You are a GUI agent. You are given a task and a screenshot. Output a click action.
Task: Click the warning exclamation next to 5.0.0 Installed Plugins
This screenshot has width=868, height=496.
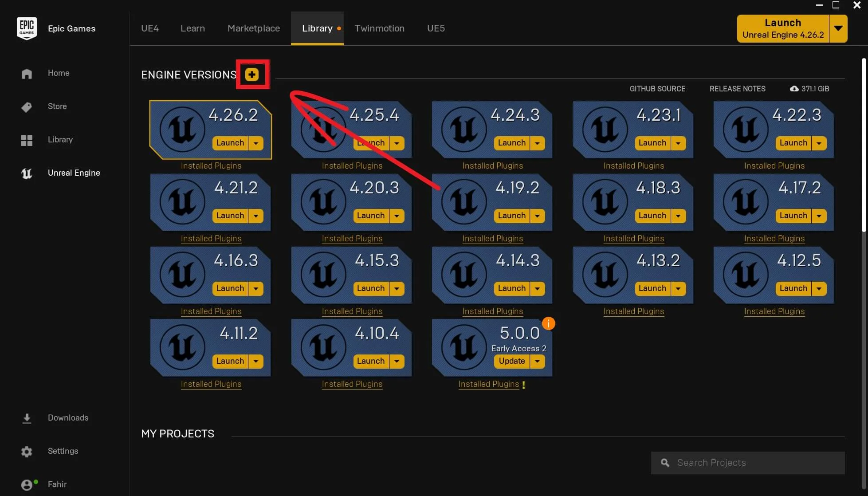524,385
